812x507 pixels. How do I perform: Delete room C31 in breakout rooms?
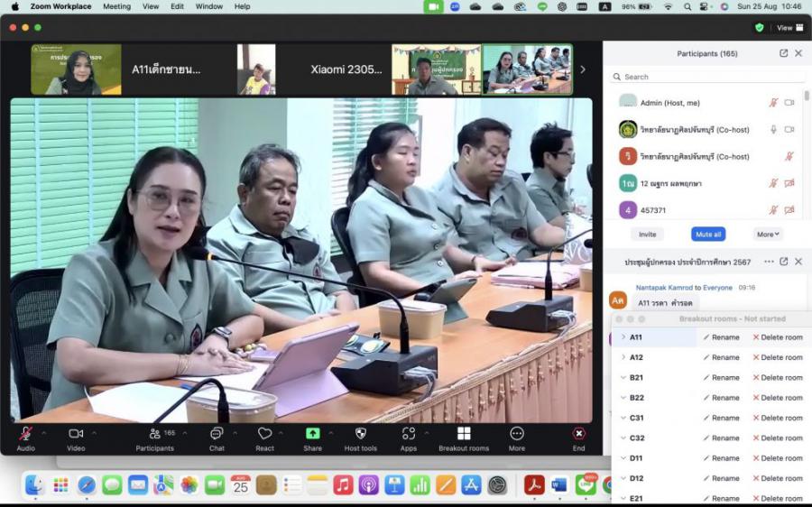(x=777, y=418)
